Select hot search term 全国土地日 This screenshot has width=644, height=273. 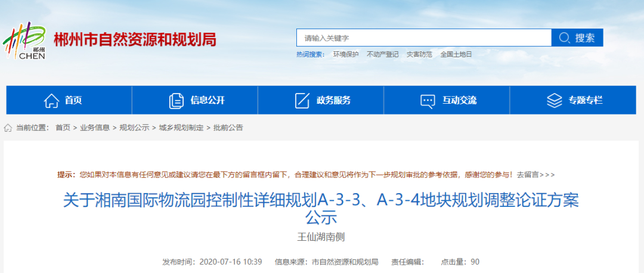(456, 54)
